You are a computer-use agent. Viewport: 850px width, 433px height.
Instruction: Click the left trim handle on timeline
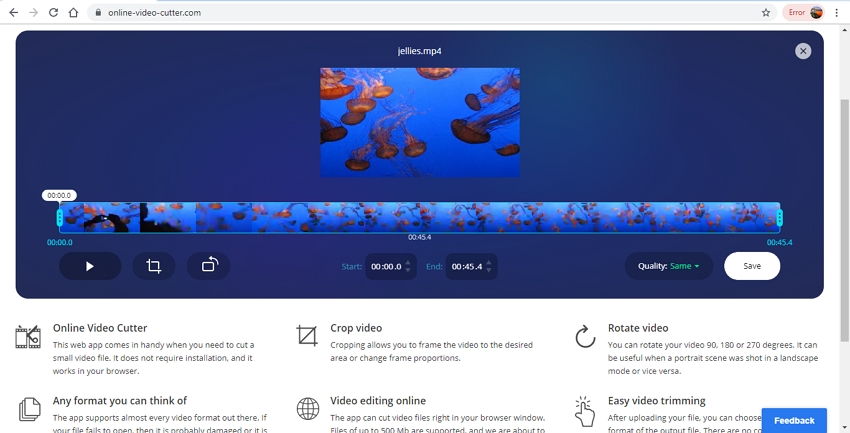coord(60,217)
